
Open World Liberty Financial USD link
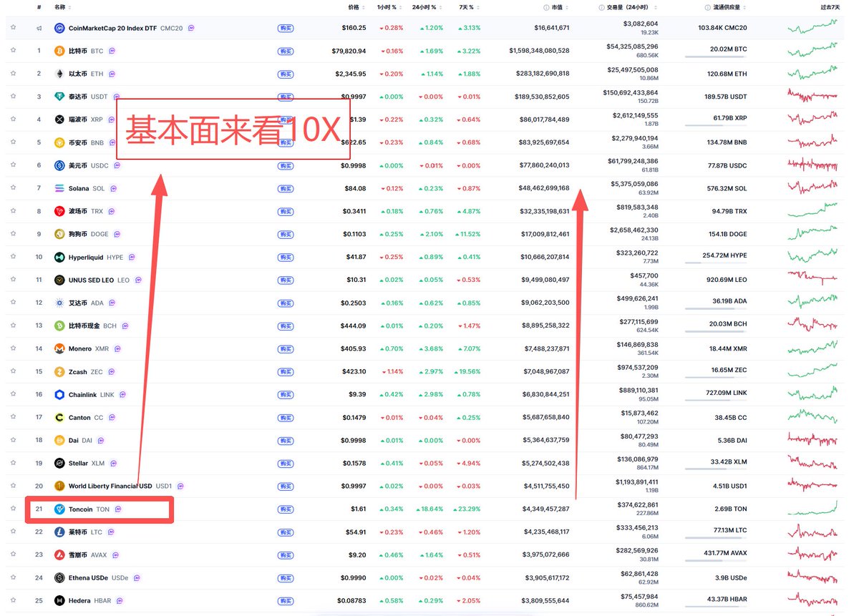click(x=110, y=486)
